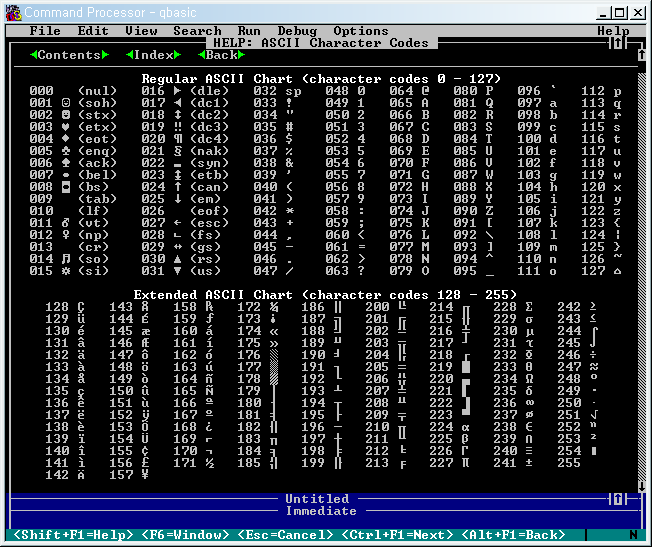
Task: Maximize the HELP window using its arrow icon
Action: tap(617, 43)
